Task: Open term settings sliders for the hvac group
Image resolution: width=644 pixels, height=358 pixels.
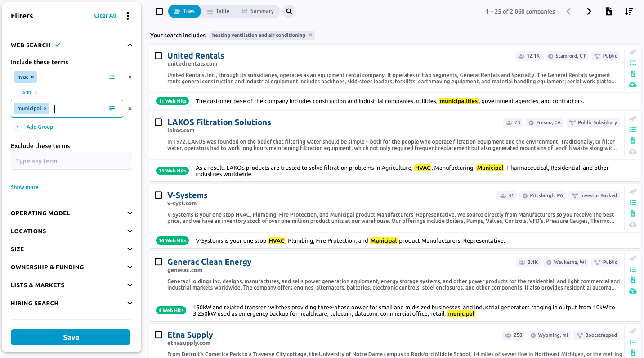Action: pyautogui.click(x=112, y=77)
